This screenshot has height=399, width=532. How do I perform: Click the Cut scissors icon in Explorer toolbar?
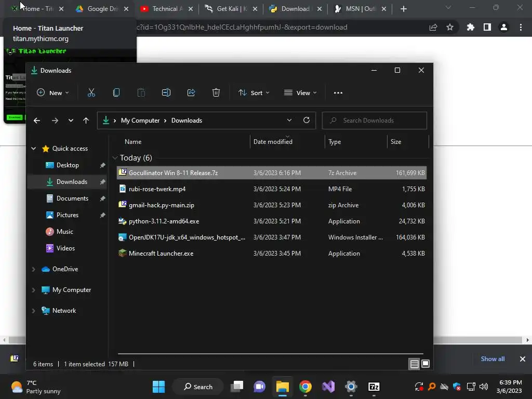pos(91,92)
